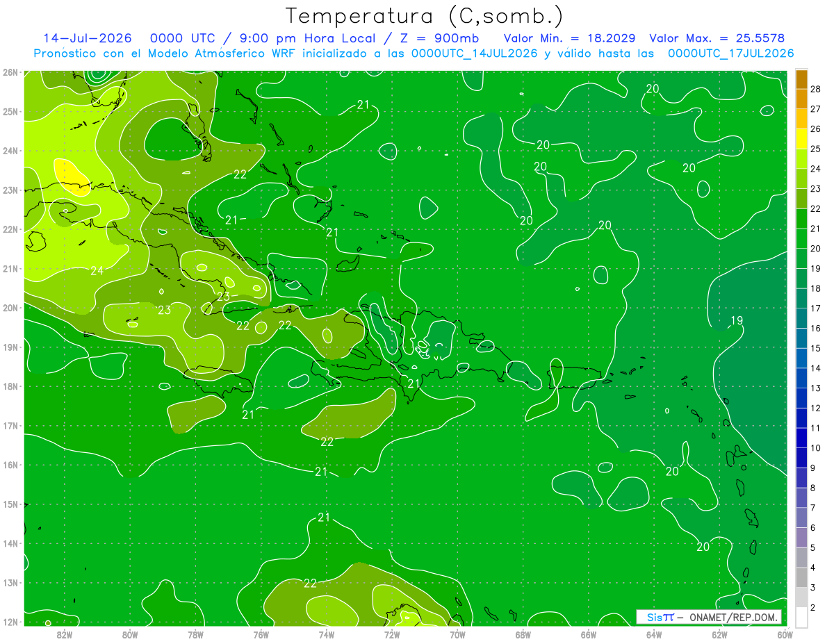Click the 13N latitude axis label

point(10,583)
